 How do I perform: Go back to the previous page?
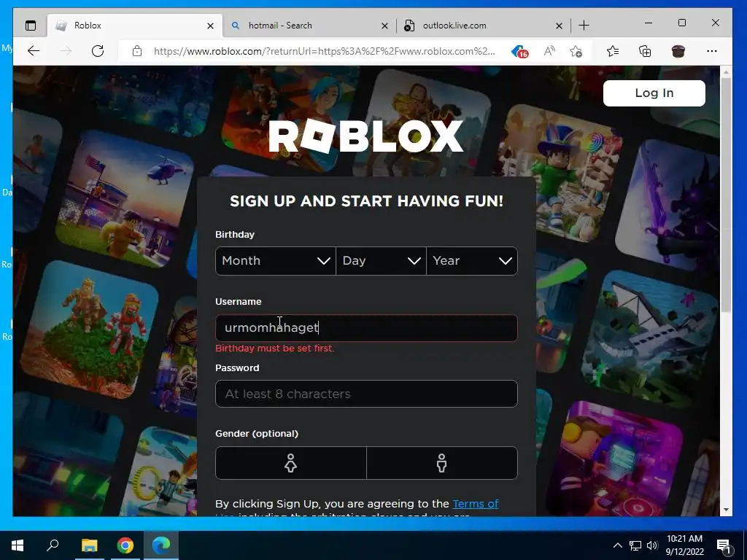pos(34,51)
